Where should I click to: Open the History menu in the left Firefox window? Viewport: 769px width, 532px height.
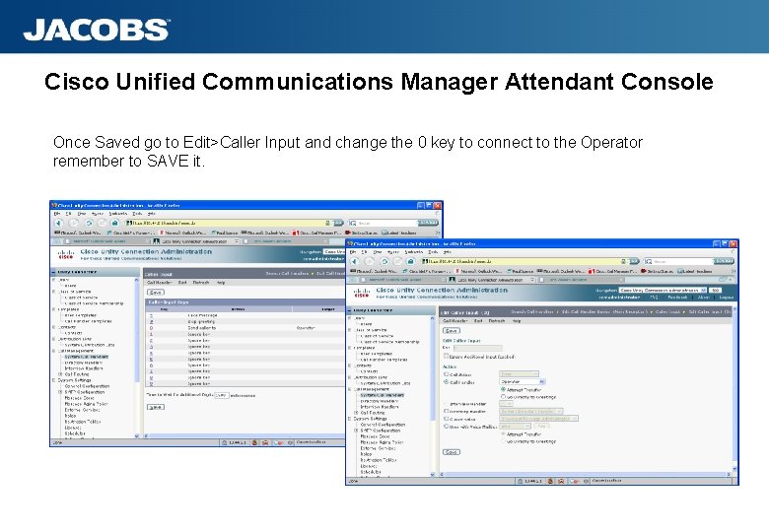coord(98,214)
